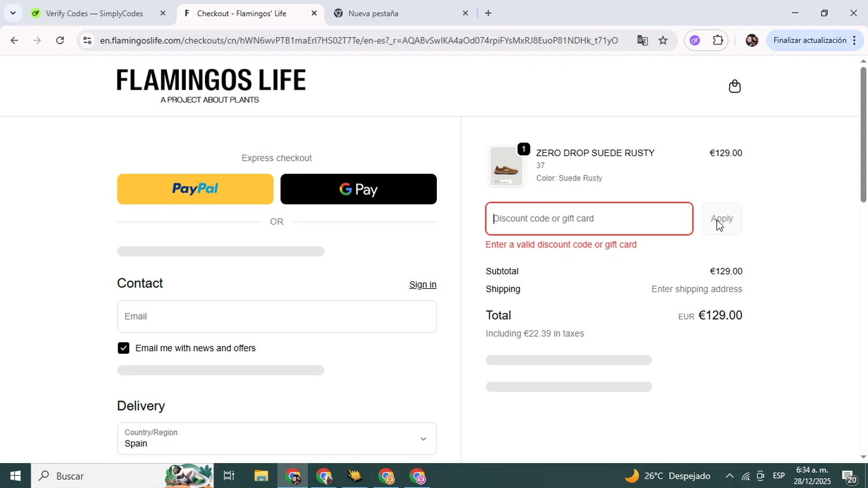Close the Nueva pestaña tab
This screenshot has width=868, height=488.
tap(465, 13)
